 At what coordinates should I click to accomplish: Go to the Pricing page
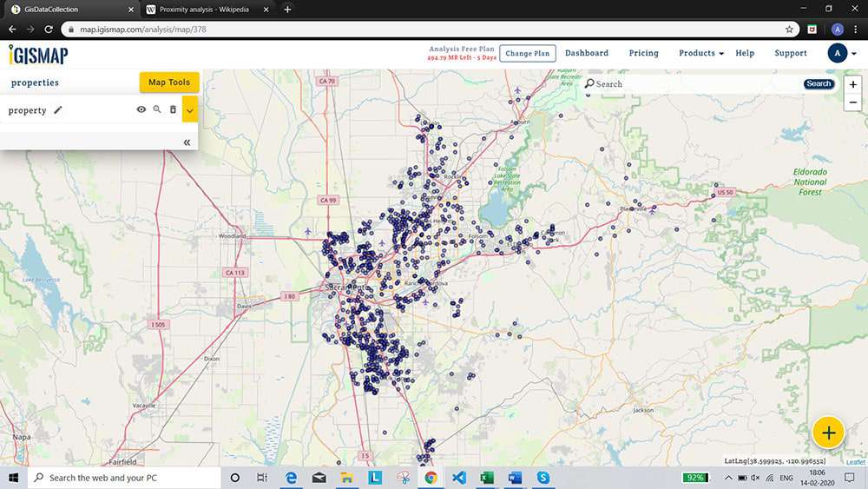point(643,53)
